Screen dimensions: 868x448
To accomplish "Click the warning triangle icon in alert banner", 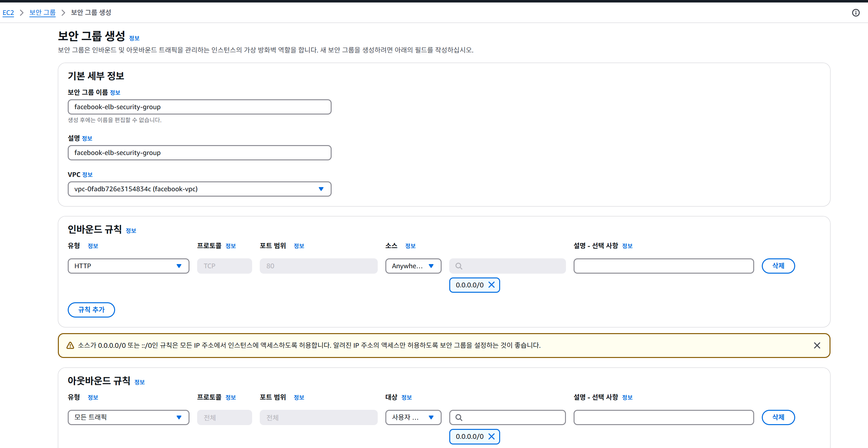I will click(x=70, y=345).
